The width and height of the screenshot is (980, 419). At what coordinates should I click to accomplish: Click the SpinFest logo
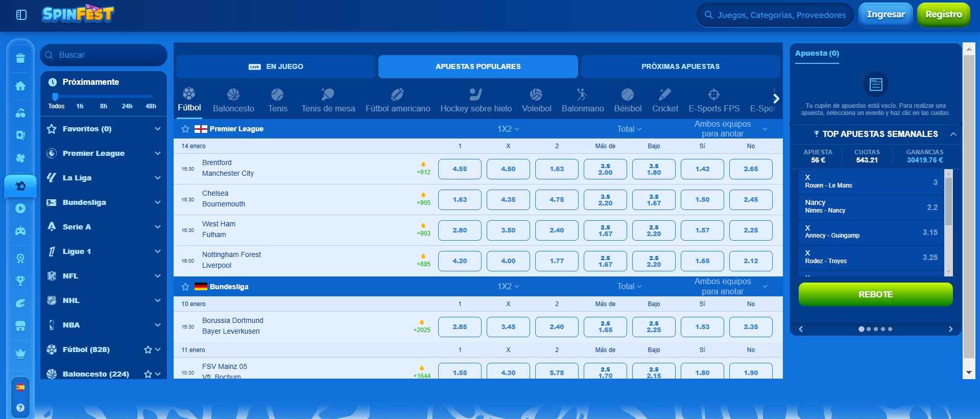[x=78, y=14]
